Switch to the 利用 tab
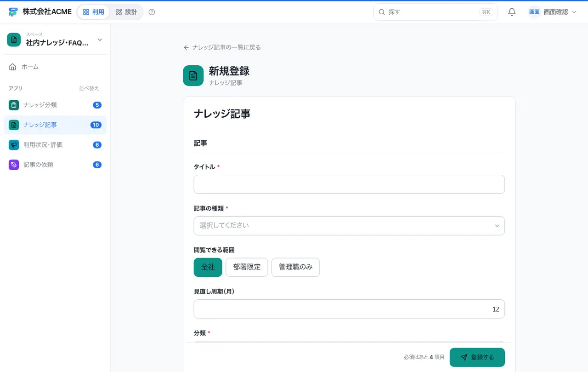The image size is (588, 372). 94,12
